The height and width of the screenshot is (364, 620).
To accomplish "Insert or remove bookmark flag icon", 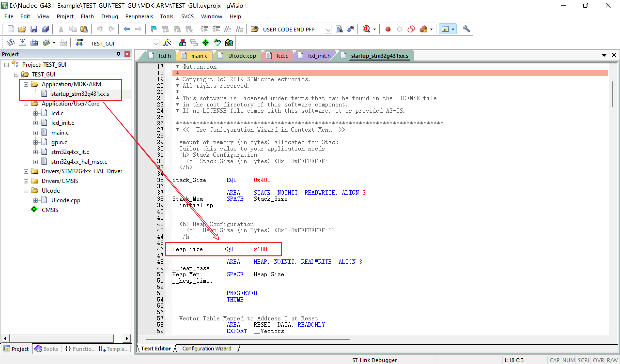I will tap(154, 29).
